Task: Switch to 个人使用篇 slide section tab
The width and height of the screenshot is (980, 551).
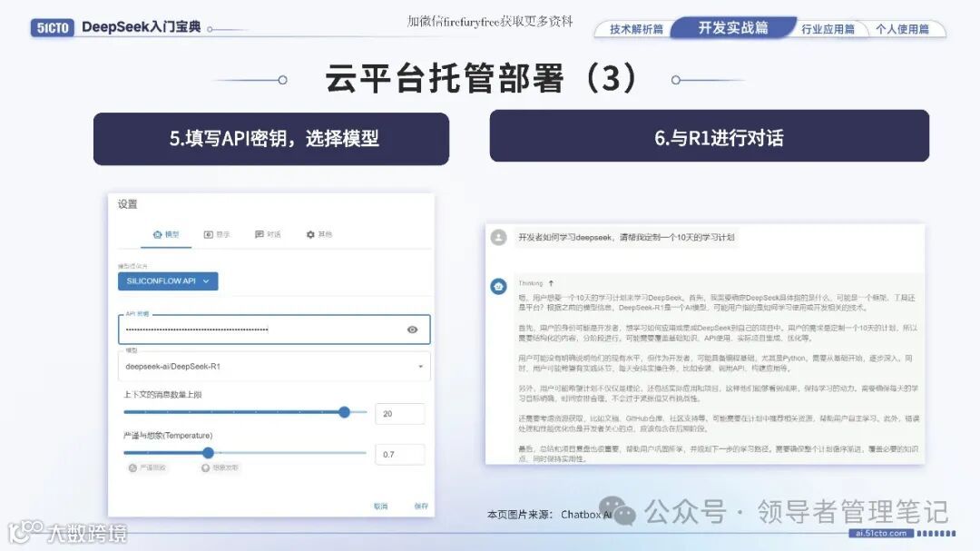Action: (902, 29)
